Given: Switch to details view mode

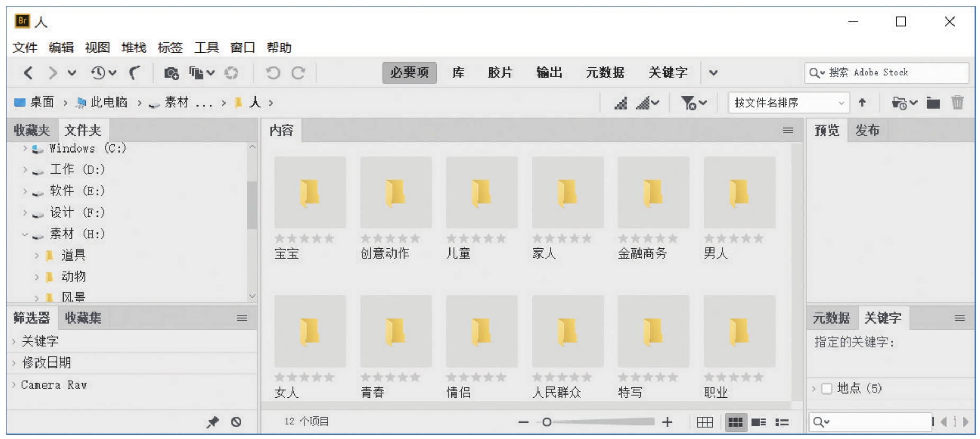Looking at the screenshot, I should [759, 422].
